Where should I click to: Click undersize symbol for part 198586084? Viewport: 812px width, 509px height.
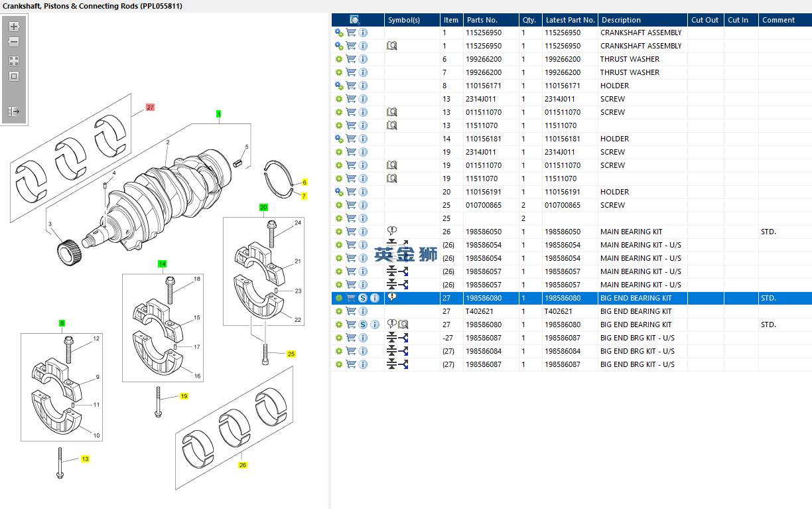tap(397, 351)
